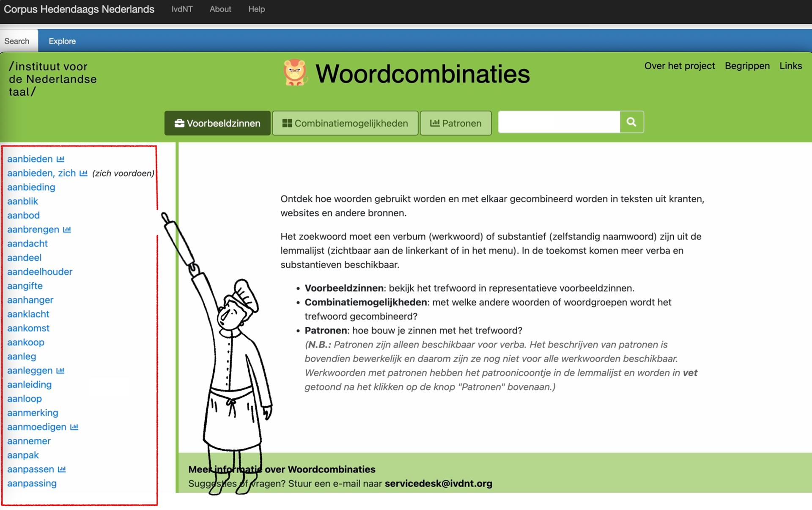Click pattern icon beside 'aanbieden, zich'
This screenshot has height=510, width=812.
point(83,173)
